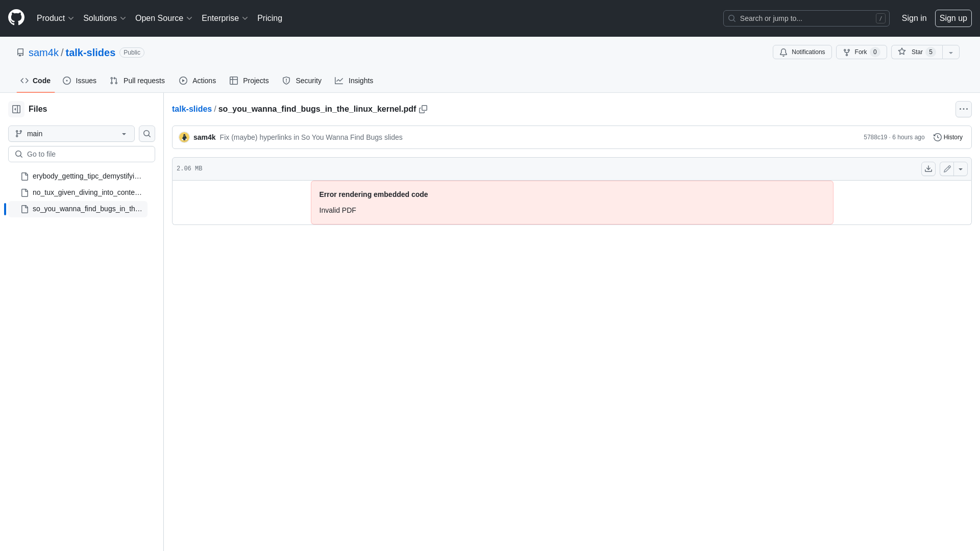This screenshot has height=551, width=980.
Task: Click the search files magnifier button
Action: [x=147, y=134]
